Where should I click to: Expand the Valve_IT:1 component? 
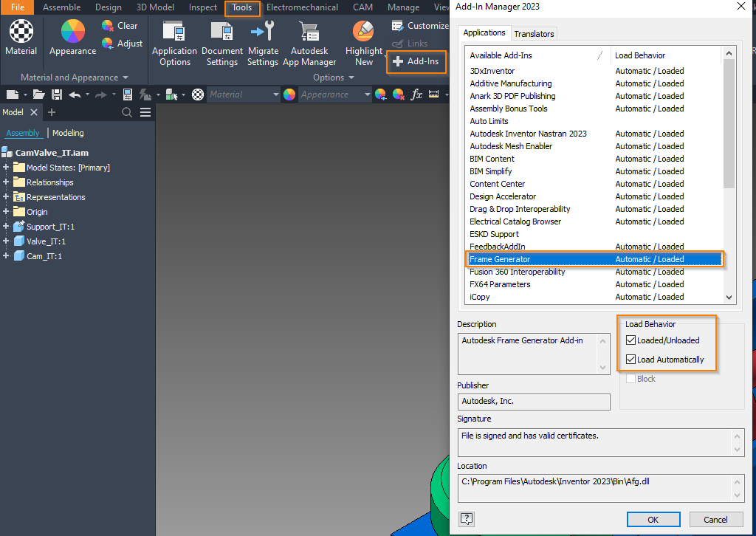pyautogui.click(x=6, y=241)
